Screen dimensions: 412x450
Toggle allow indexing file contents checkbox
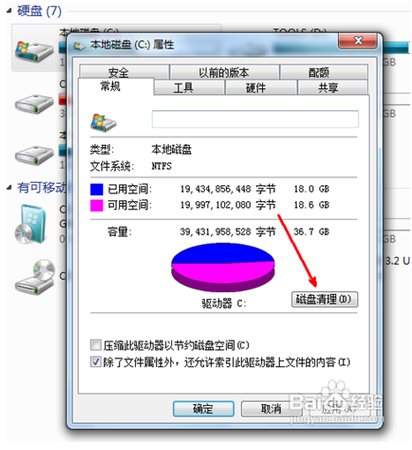[x=96, y=362]
